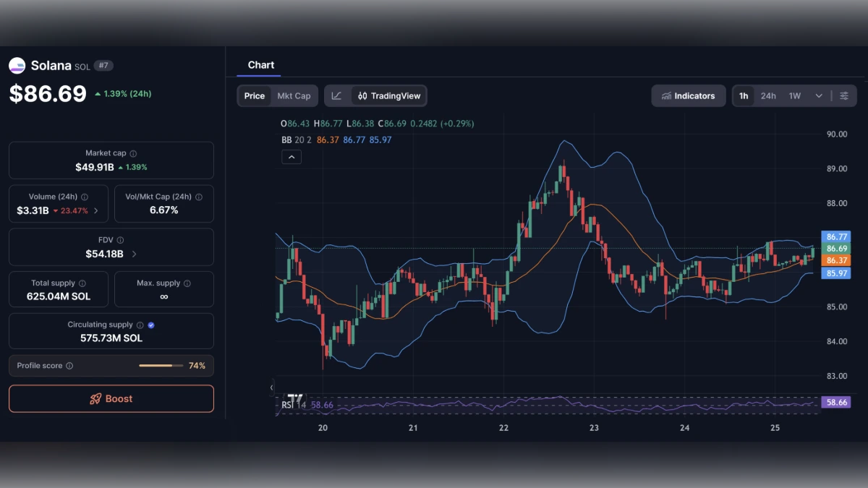The width and height of the screenshot is (868, 488).
Task: Select the 24h timeframe
Action: pos(767,95)
